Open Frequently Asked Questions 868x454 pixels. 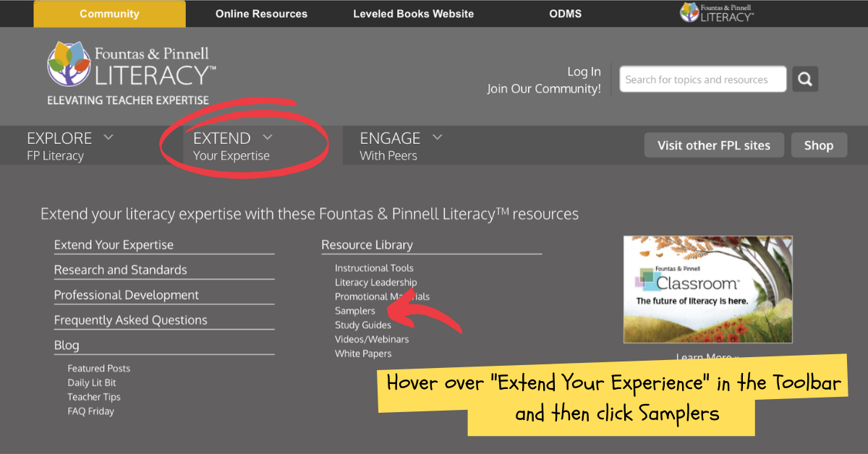pos(130,320)
